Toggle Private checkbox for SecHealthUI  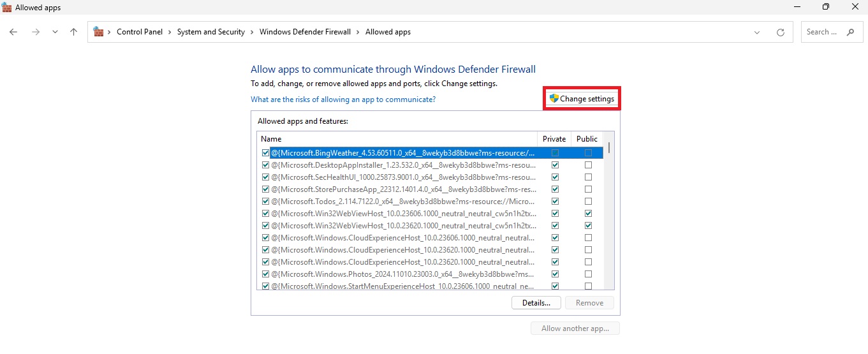pyautogui.click(x=555, y=177)
